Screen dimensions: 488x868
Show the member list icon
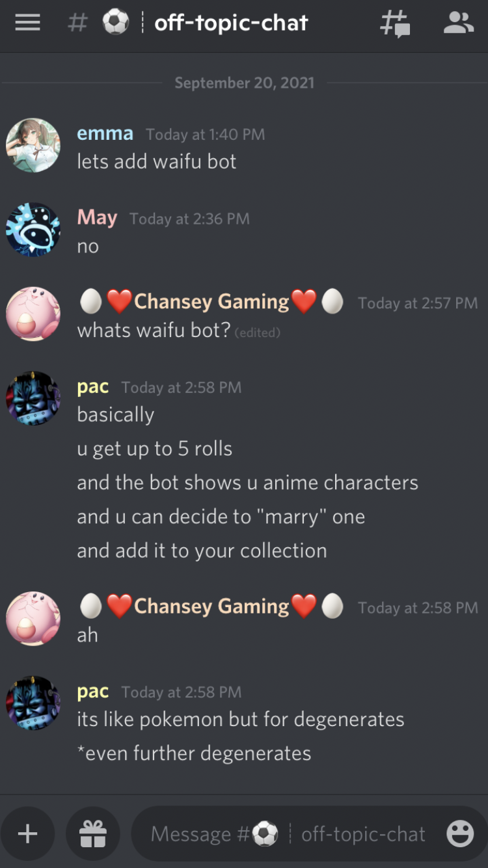[459, 23]
